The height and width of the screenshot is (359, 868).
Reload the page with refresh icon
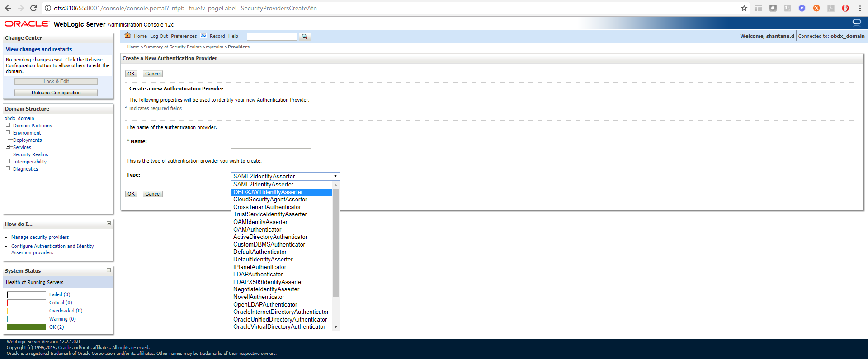pos(33,8)
